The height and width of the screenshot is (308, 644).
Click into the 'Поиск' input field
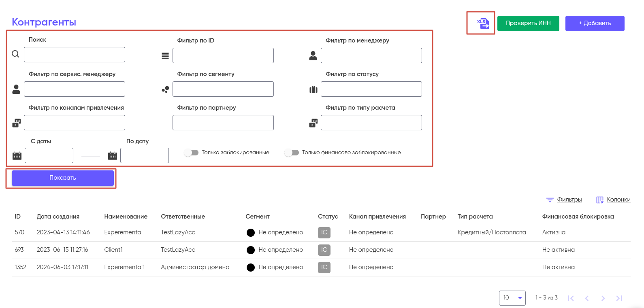pos(75,55)
